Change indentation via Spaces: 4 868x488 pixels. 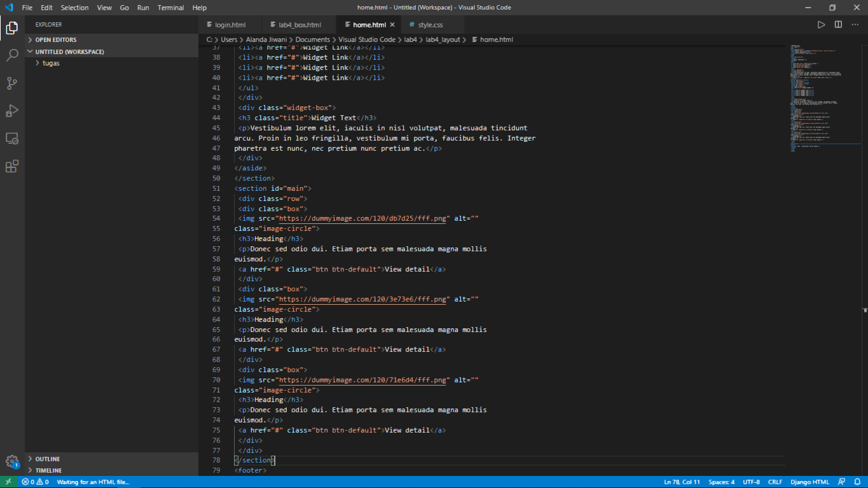click(x=722, y=482)
